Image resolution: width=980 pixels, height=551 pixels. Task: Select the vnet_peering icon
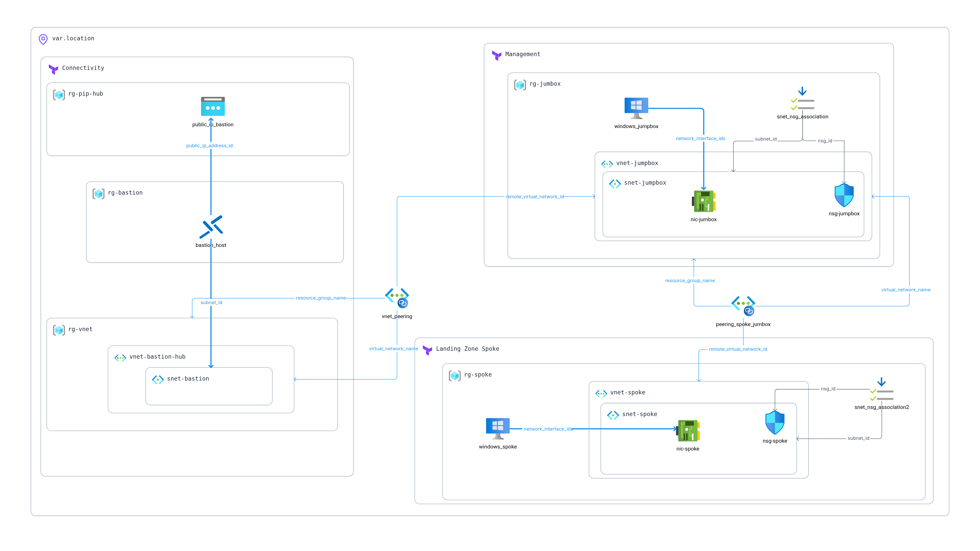(x=397, y=298)
